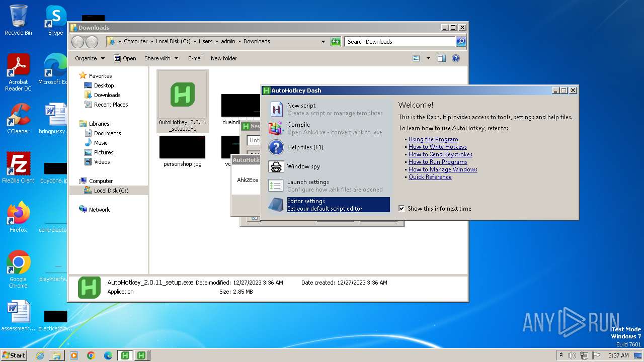
Task: Select Recent Places in navigation pane
Action: (111, 105)
